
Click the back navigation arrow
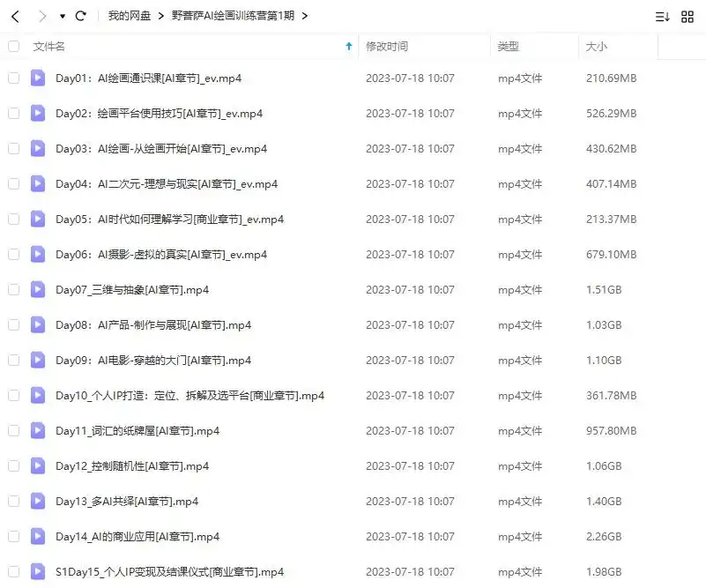(14, 15)
